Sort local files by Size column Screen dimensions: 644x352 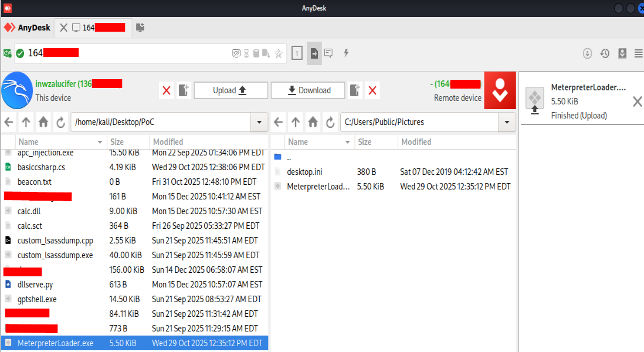(128, 142)
